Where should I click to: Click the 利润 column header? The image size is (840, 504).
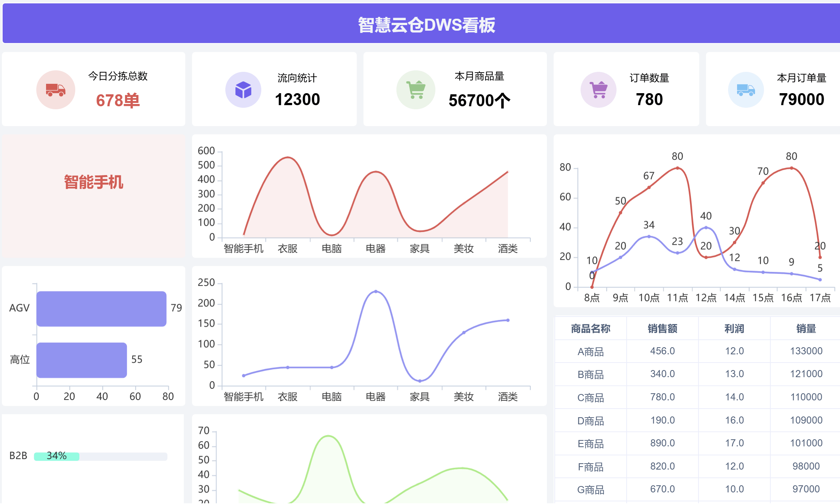(734, 329)
